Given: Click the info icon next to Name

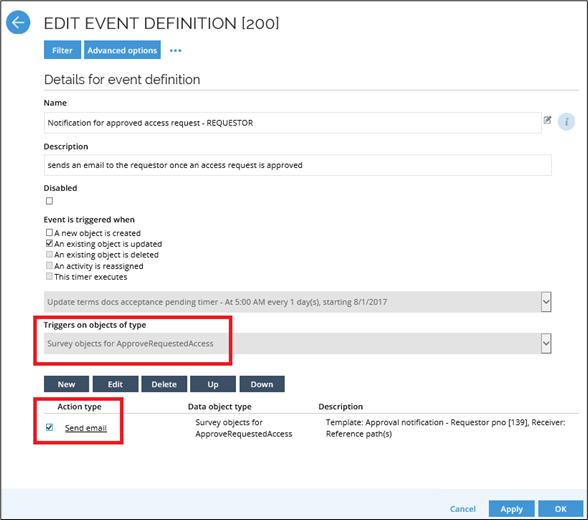Looking at the screenshot, I should [566, 122].
